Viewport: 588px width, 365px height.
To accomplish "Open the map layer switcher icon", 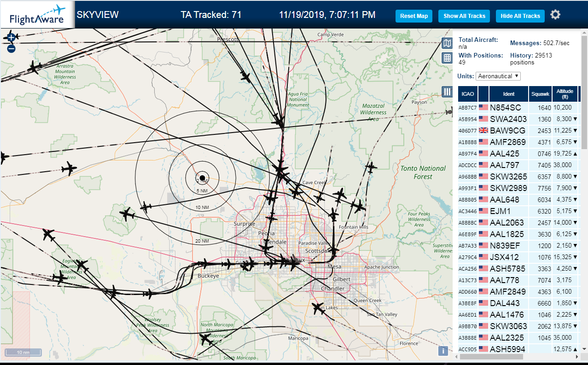I will click(x=447, y=44).
